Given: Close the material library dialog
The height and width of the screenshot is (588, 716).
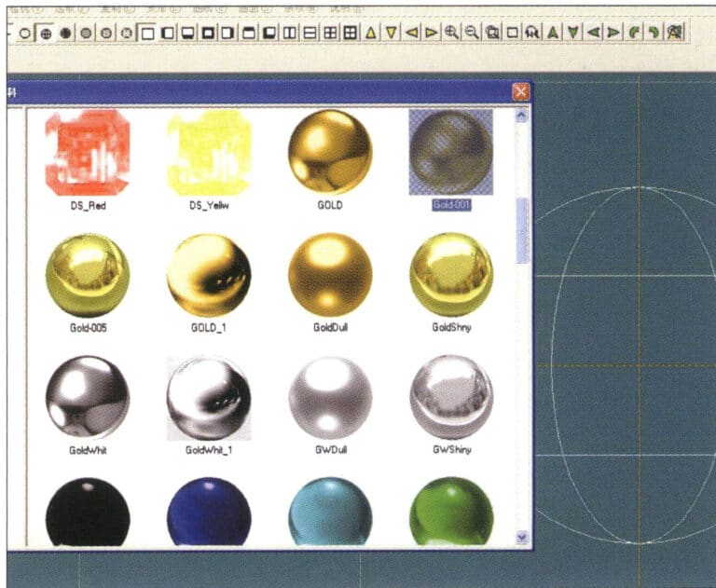Looking at the screenshot, I should [520, 91].
